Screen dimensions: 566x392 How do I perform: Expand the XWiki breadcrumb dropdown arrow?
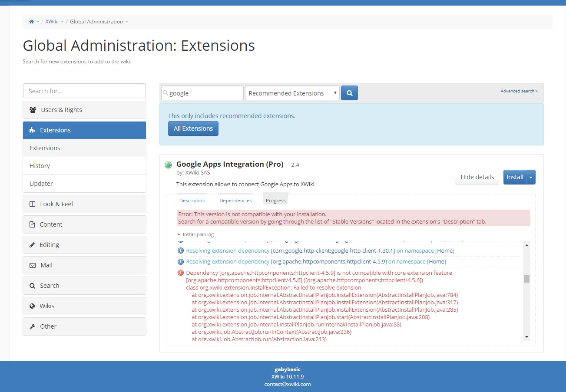coord(62,22)
